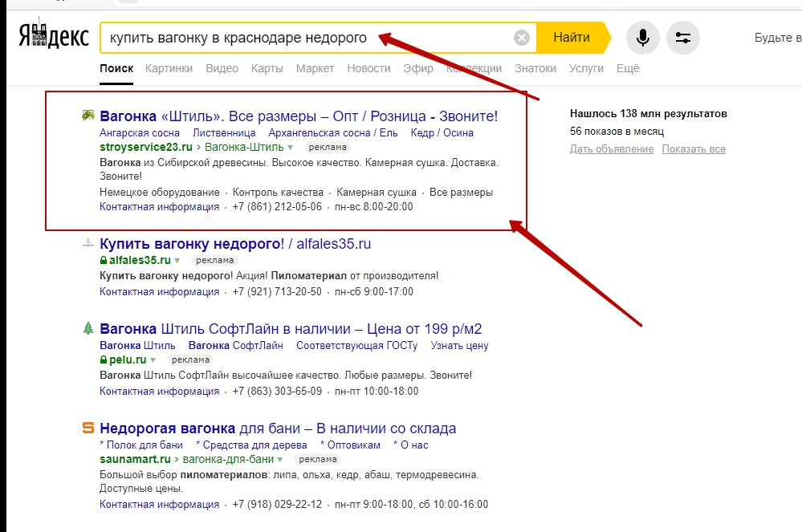The height and width of the screenshot is (532, 802).
Task: Clear the search query with the X icon
Action: (x=522, y=38)
